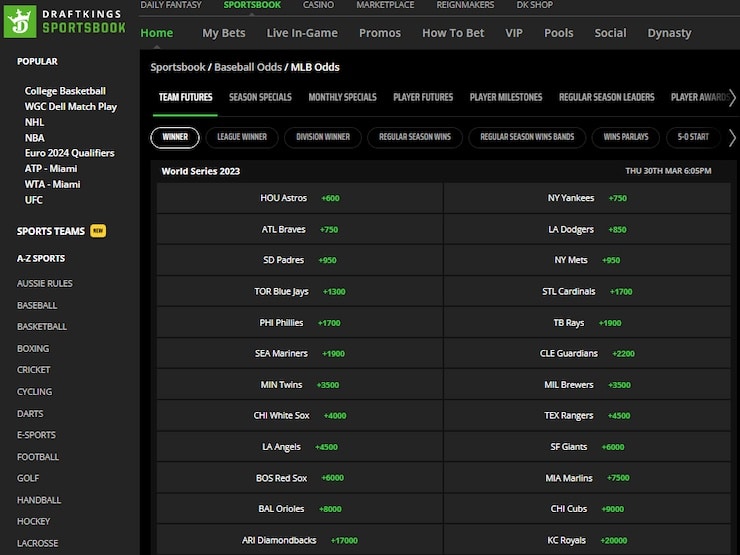Open College Basketball in Popular list
This screenshot has width=740, height=555.
[x=65, y=91]
